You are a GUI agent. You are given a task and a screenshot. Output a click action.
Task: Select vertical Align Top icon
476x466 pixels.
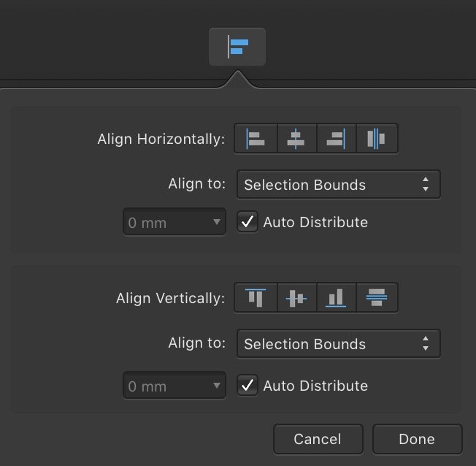click(256, 297)
